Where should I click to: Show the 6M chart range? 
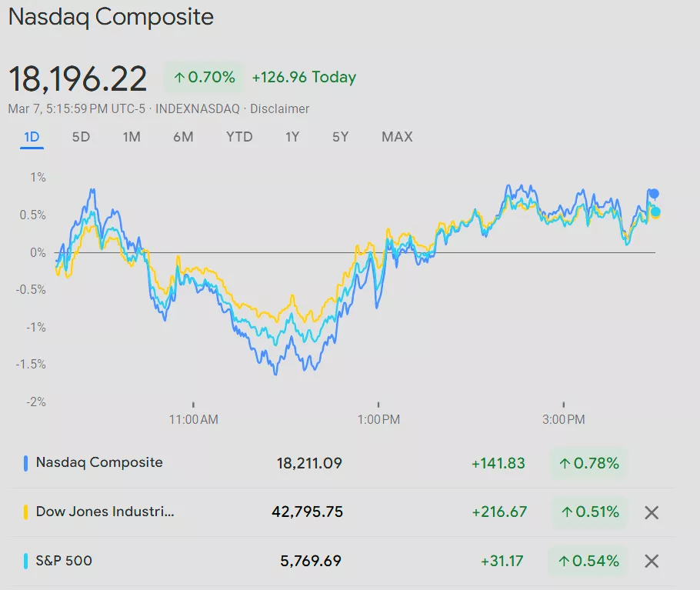click(183, 137)
